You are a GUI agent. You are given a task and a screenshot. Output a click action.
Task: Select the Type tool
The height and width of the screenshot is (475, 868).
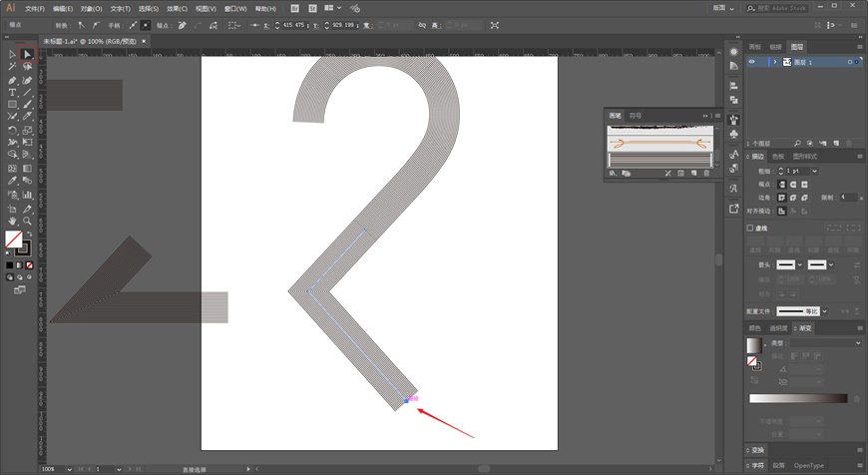pyautogui.click(x=12, y=93)
